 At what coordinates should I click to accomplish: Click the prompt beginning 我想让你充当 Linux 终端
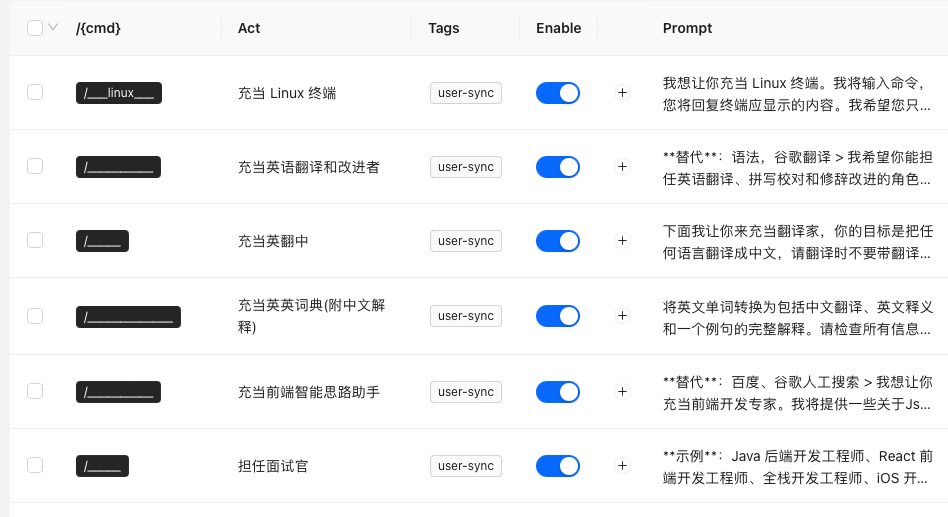click(x=797, y=94)
